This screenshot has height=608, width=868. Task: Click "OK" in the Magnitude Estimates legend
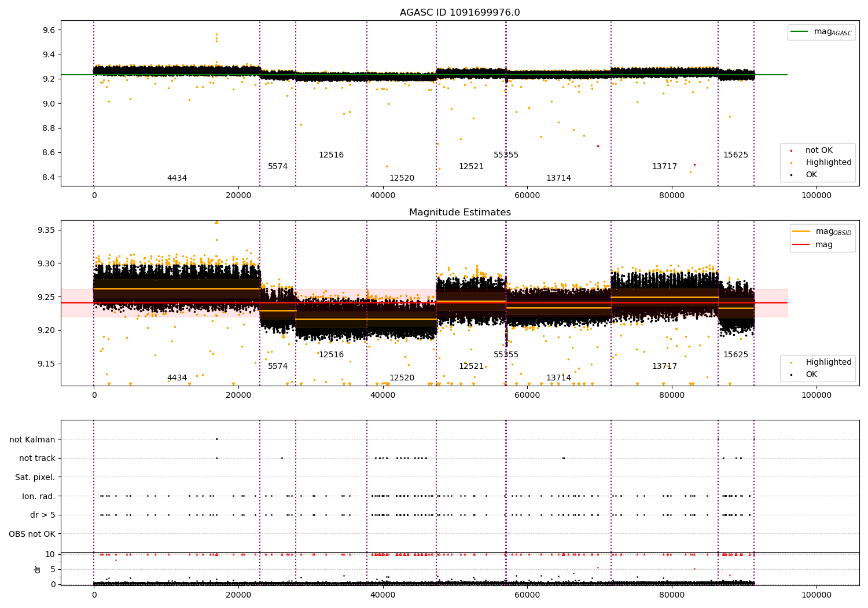tap(811, 375)
